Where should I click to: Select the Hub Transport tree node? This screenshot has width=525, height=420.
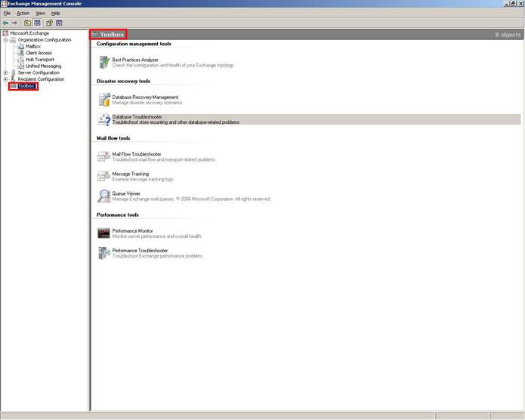pyautogui.click(x=40, y=59)
